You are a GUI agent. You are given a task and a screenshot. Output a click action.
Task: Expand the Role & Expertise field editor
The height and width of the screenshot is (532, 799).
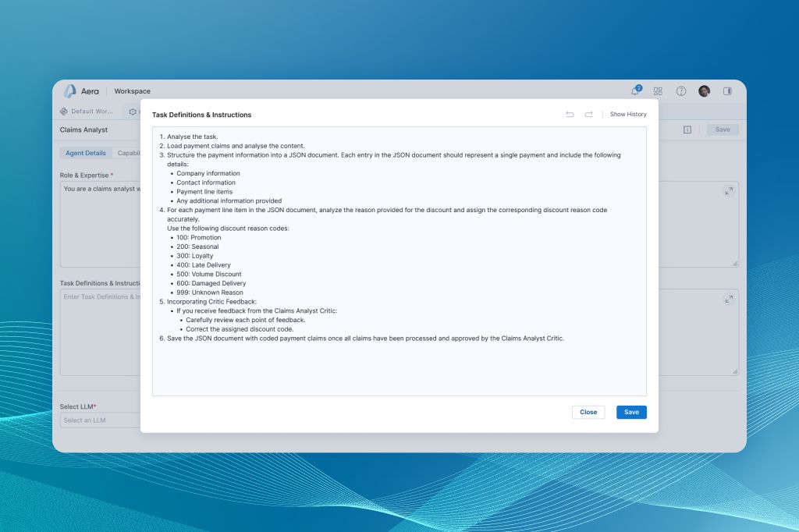click(x=729, y=191)
